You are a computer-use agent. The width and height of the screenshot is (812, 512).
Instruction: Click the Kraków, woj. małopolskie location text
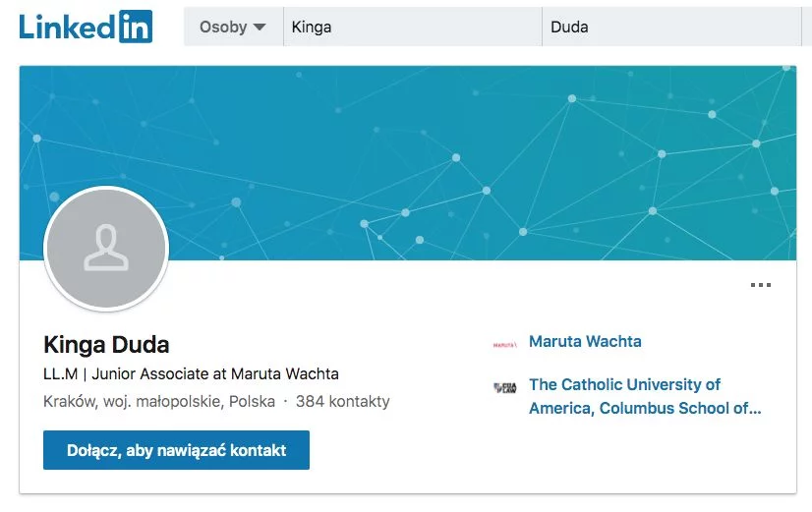click(159, 401)
